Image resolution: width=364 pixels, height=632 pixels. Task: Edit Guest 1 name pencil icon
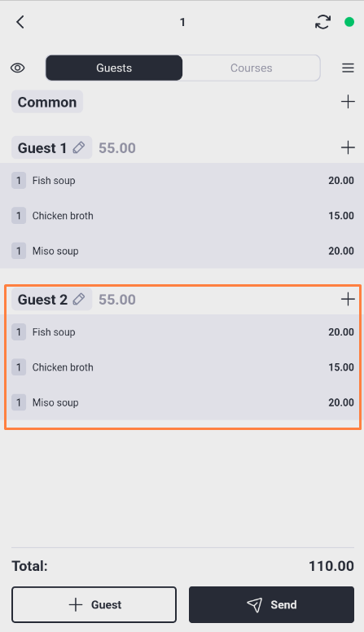coord(79,147)
